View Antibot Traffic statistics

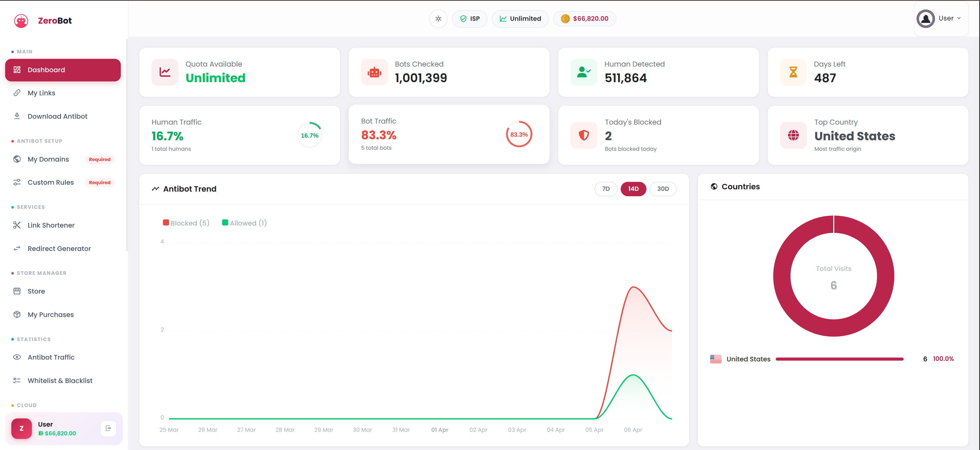[51, 357]
